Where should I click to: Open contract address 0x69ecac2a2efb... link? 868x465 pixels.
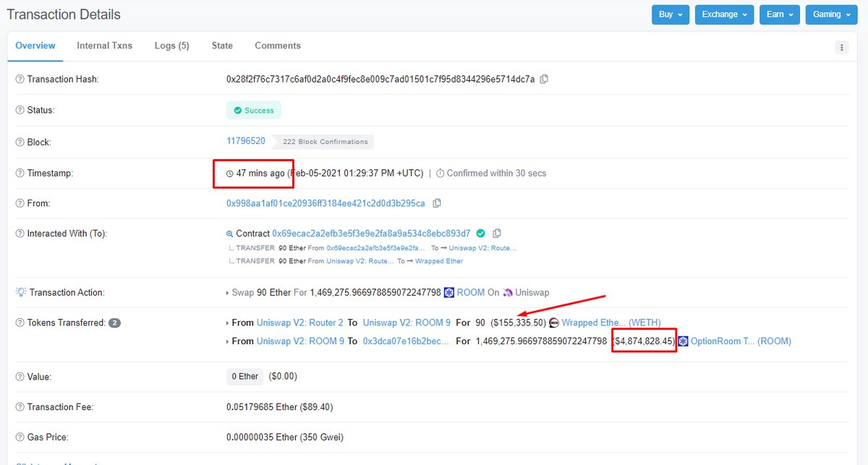point(371,234)
